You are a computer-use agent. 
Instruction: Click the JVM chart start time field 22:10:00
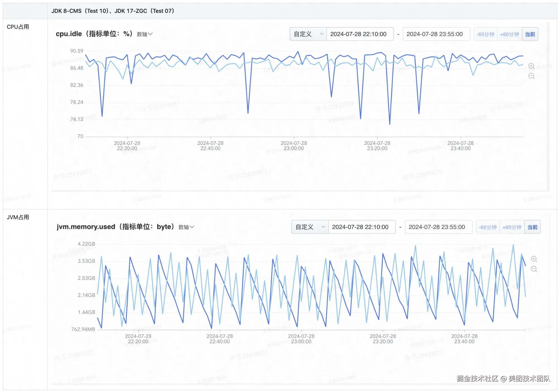pyautogui.click(x=362, y=227)
